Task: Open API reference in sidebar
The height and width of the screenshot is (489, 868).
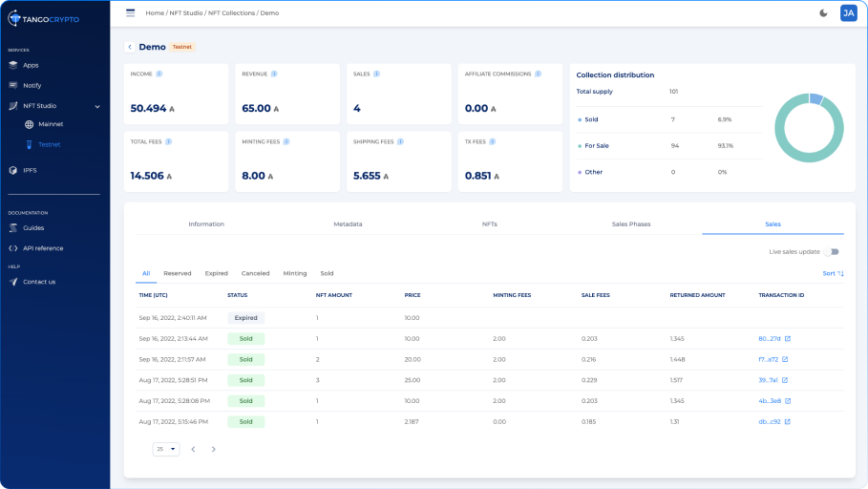Action: [x=43, y=248]
